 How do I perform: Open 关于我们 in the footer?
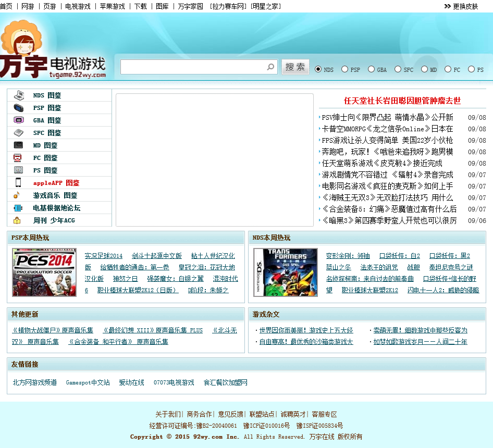click(x=168, y=414)
